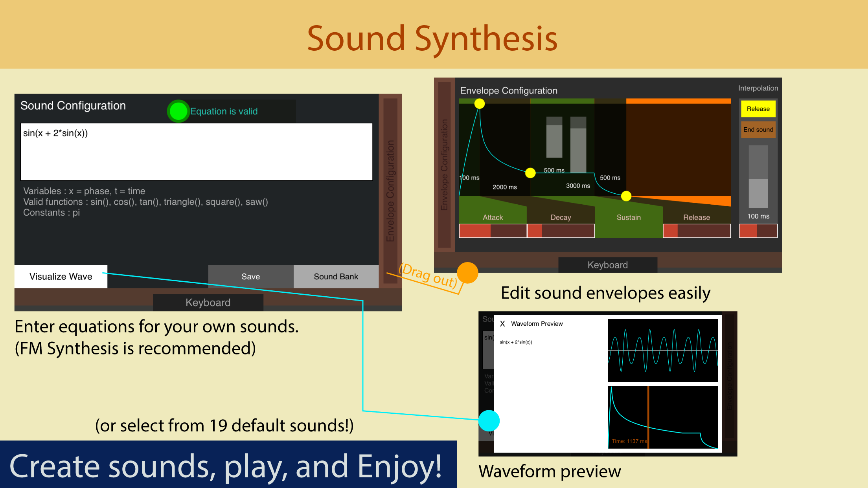Click the yellow attack peak point on envelope
Viewport: 868px width, 488px height.
[x=480, y=104]
